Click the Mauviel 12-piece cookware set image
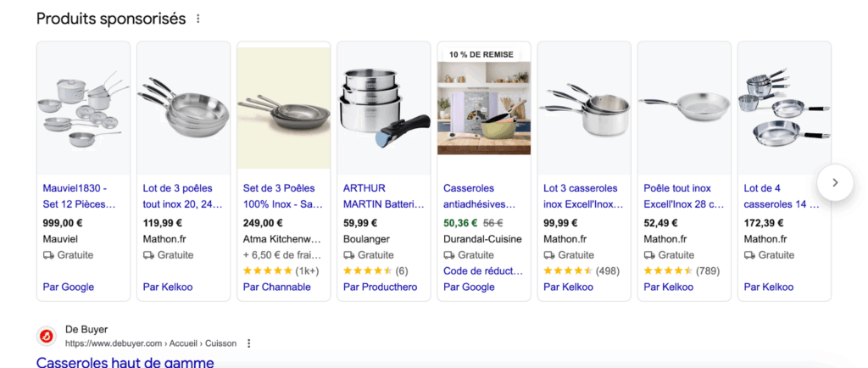This screenshot has width=868, height=368. point(83,109)
